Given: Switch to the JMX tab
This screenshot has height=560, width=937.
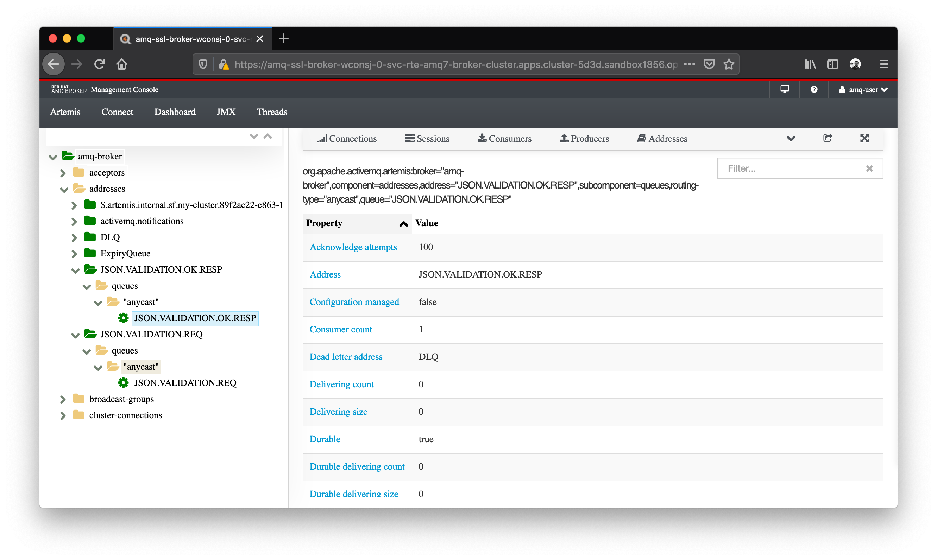Looking at the screenshot, I should (x=226, y=112).
